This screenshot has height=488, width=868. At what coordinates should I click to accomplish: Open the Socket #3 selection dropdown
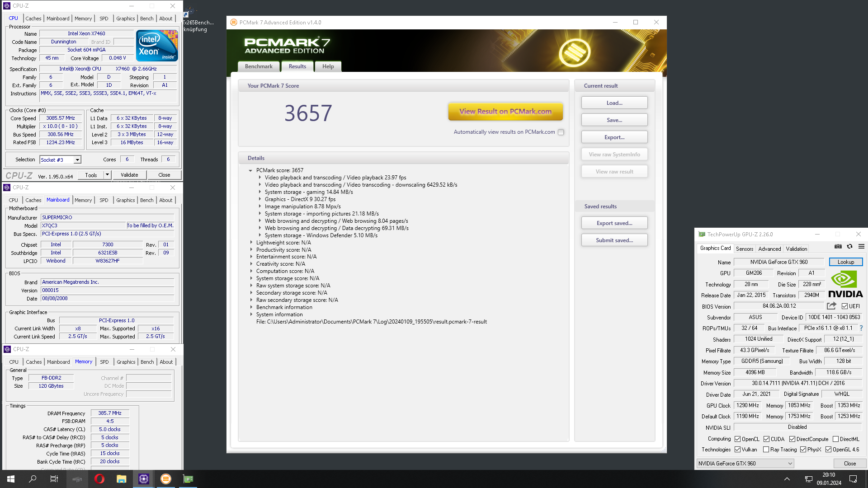tap(77, 160)
